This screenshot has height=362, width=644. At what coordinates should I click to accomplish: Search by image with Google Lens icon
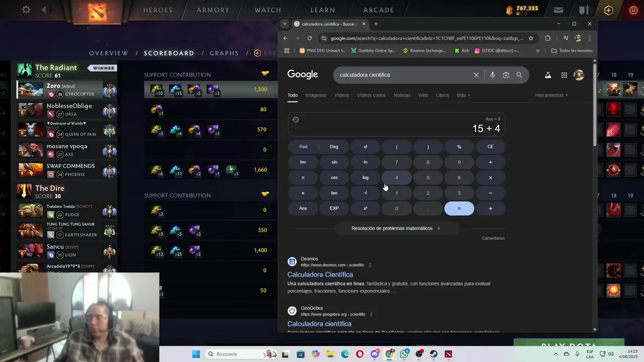tap(506, 75)
